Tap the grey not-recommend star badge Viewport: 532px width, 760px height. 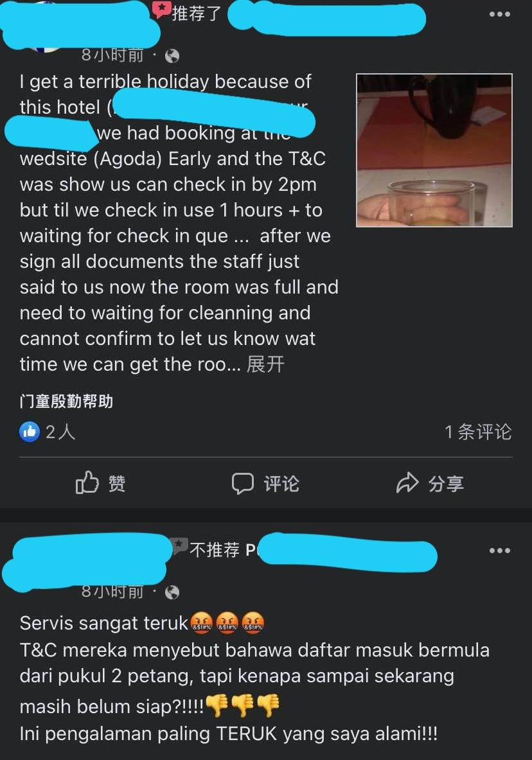click(x=180, y=546)
